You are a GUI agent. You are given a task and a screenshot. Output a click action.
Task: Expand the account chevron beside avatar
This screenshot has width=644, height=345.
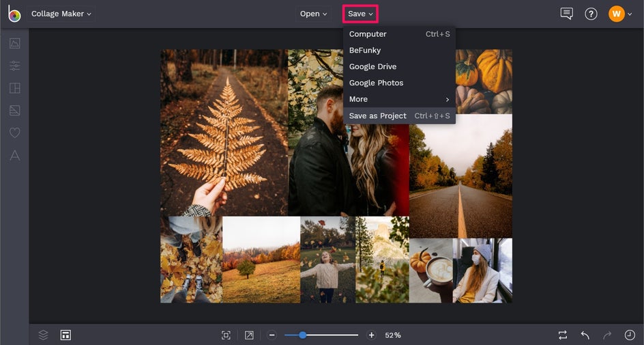pyautogui.click(x=630, y=14)
